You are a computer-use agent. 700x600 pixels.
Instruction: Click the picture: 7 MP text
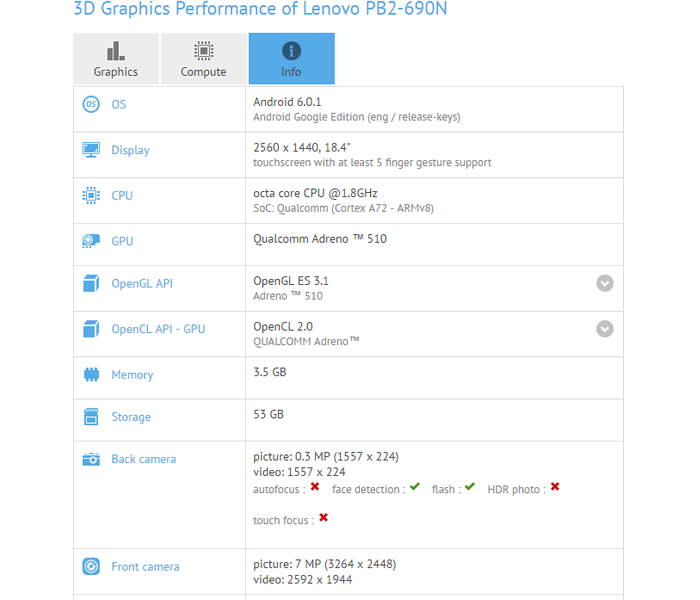tap(325, 564)
